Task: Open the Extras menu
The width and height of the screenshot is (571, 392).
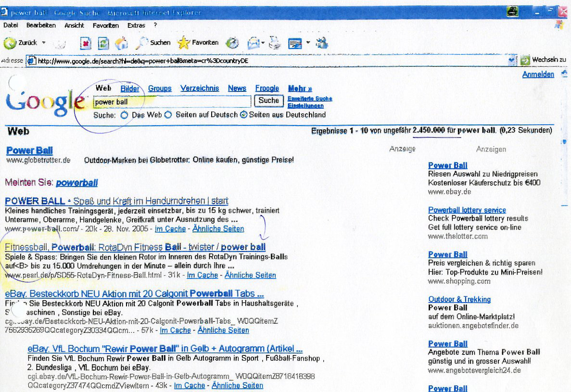Action: [136, 25]
